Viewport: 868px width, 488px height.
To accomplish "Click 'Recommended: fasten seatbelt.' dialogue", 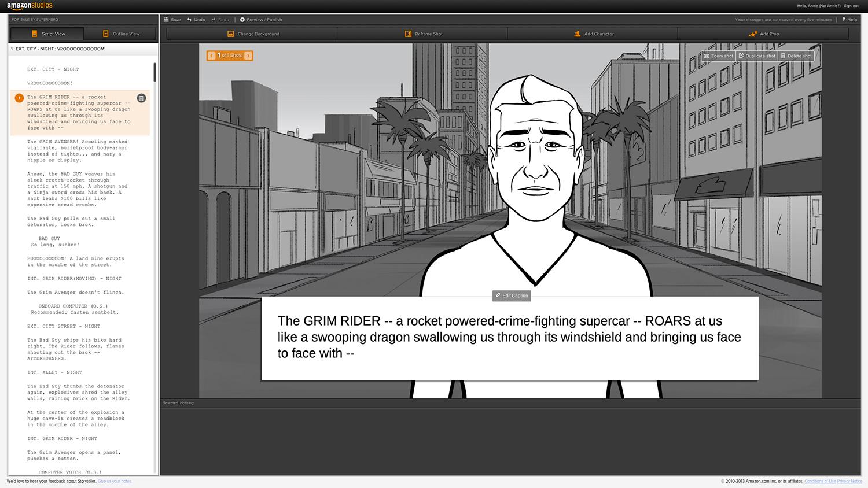I will click(75, 312).
